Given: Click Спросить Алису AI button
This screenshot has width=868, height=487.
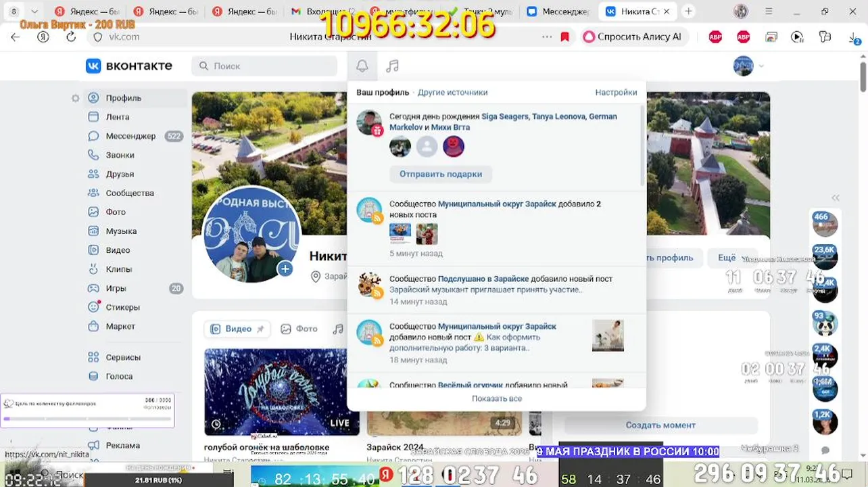Looking at the screenshot, I should 633,37.
